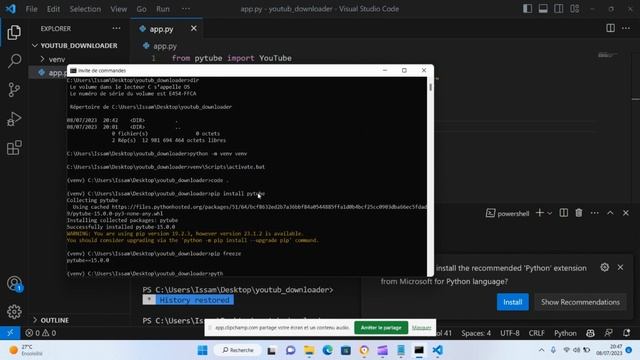Click the Recherche taskbar search box

click(238, 350)
